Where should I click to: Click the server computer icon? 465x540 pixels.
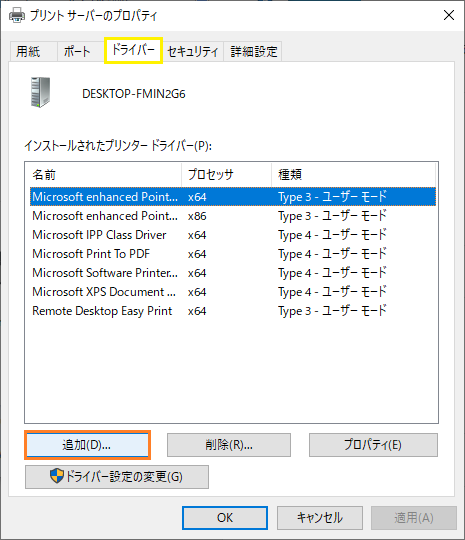coord(40,92)
